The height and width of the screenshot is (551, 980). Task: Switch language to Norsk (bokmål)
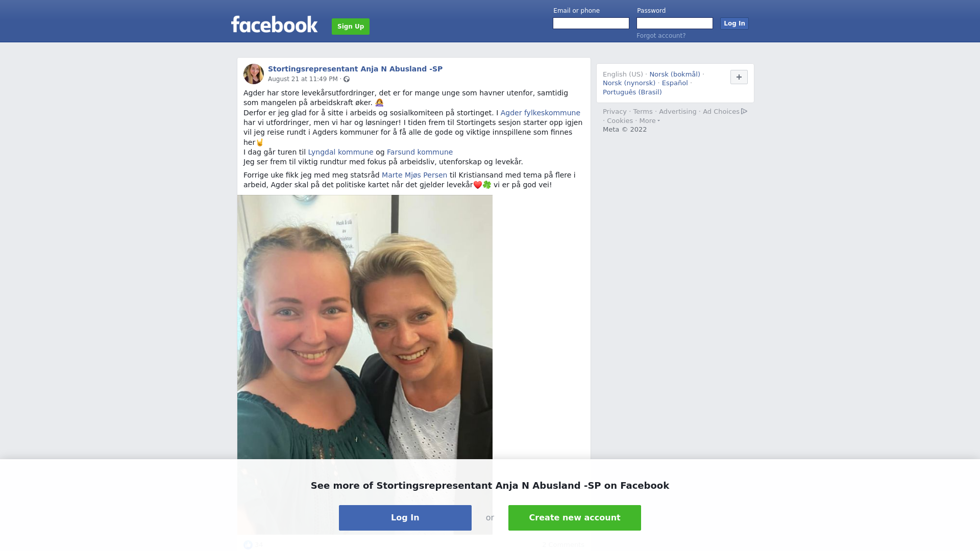point(675,74)
